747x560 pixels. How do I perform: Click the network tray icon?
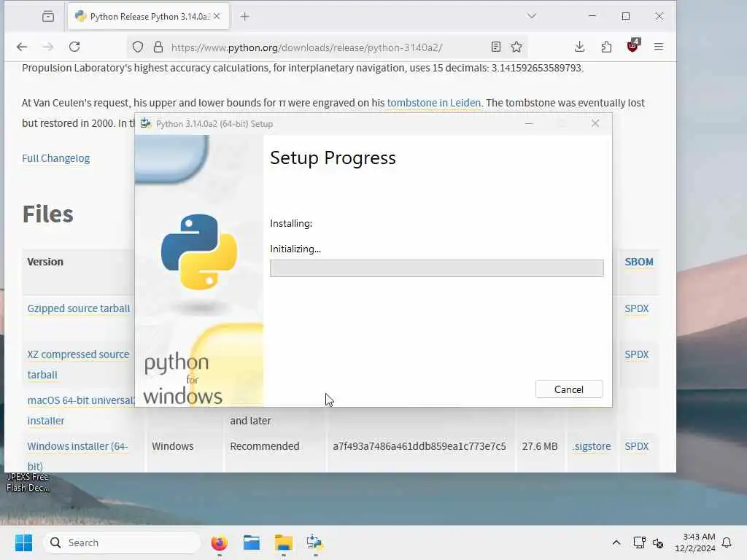pos(639,542)
